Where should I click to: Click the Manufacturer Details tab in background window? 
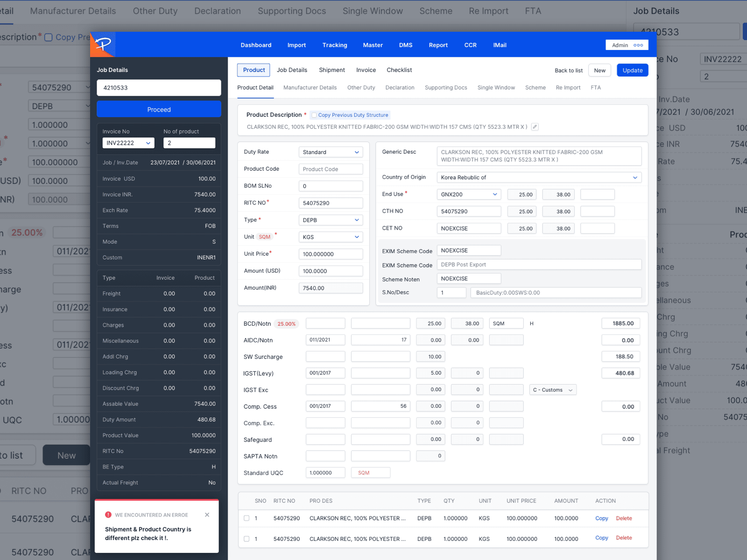click(73, 11)
